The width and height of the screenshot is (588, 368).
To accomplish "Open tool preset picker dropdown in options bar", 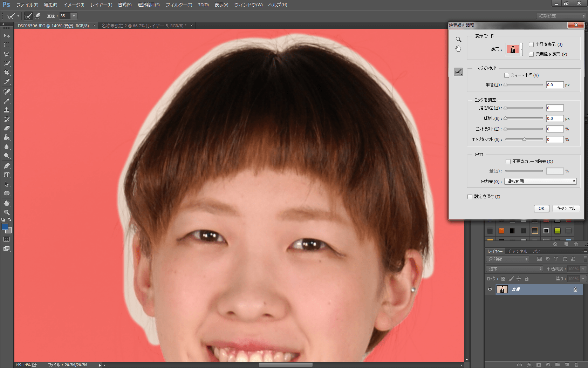I will 18,16.
